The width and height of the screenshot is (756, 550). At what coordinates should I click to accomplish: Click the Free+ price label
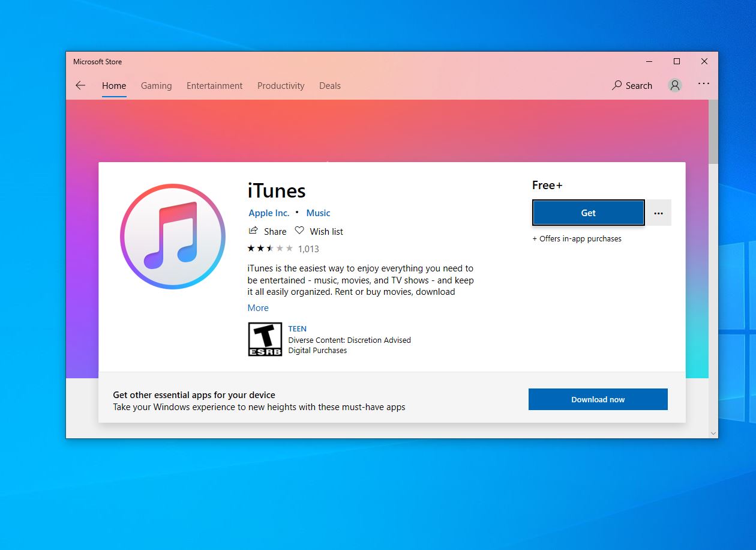coord(547,185)
